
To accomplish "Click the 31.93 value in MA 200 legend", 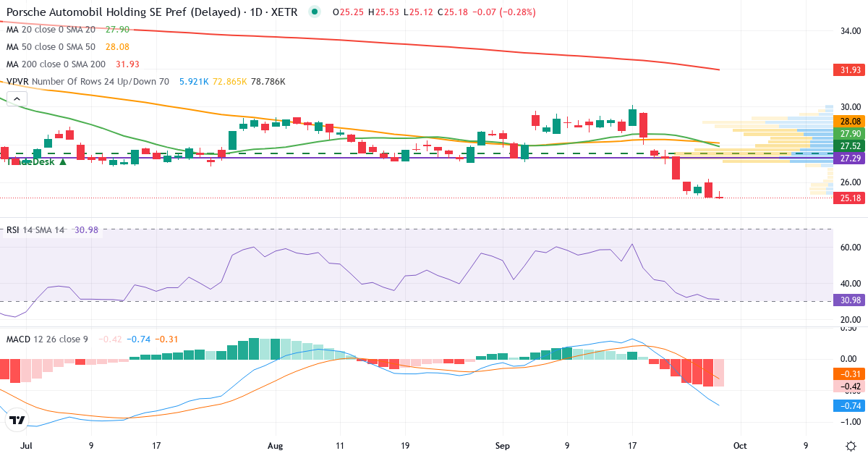I will coord(127,64).
